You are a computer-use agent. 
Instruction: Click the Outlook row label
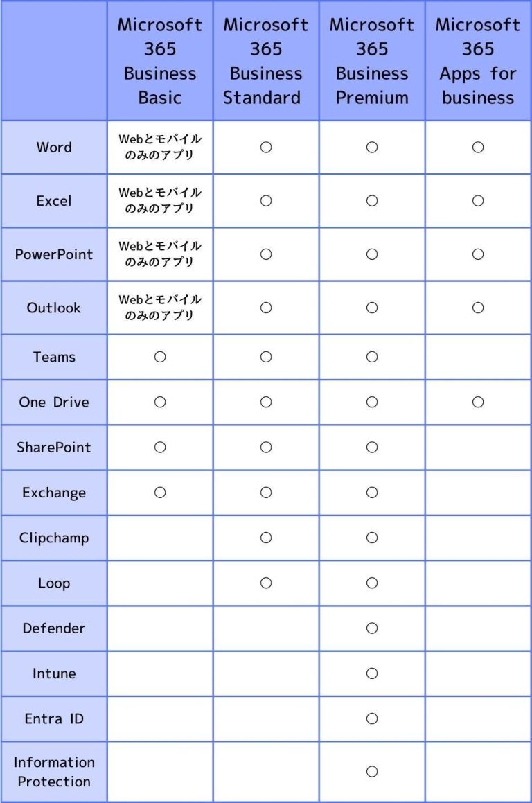click(54, 308)
